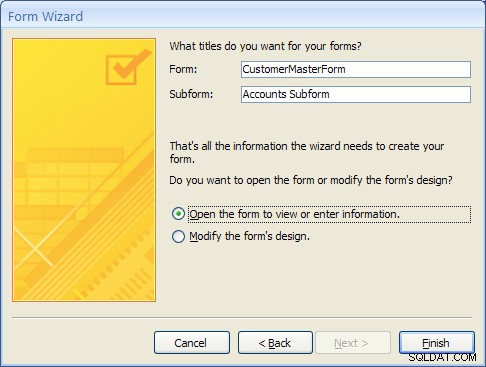
Task: Click the 'Do you want to open the form' question
Action: click(311, 180)
